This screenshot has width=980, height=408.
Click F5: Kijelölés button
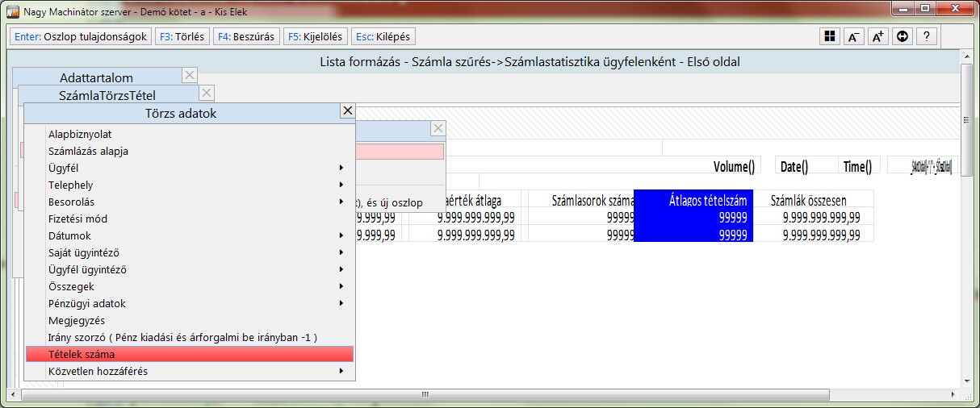[x=316, y=36]
